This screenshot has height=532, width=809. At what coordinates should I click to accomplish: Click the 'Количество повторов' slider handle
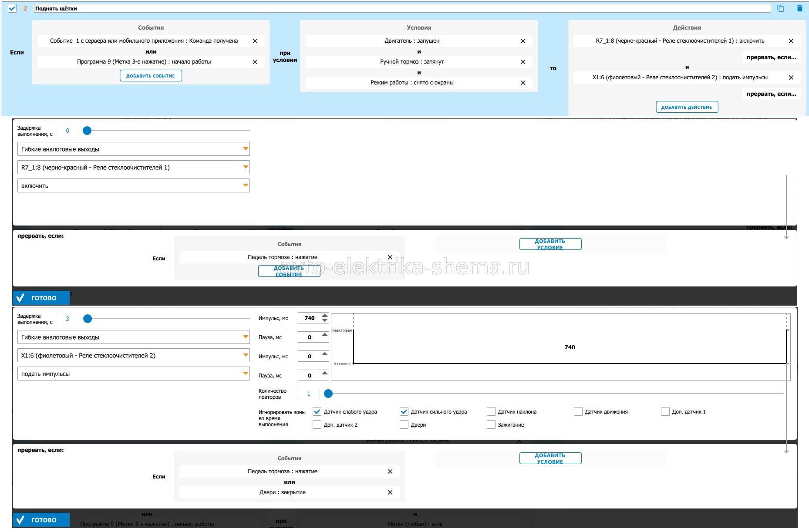329,394
